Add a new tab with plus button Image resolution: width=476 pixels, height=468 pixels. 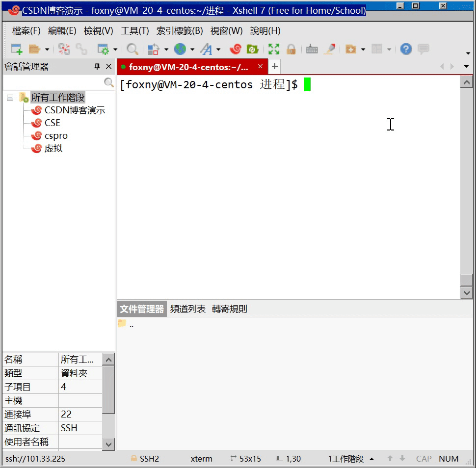click(275, 67)
